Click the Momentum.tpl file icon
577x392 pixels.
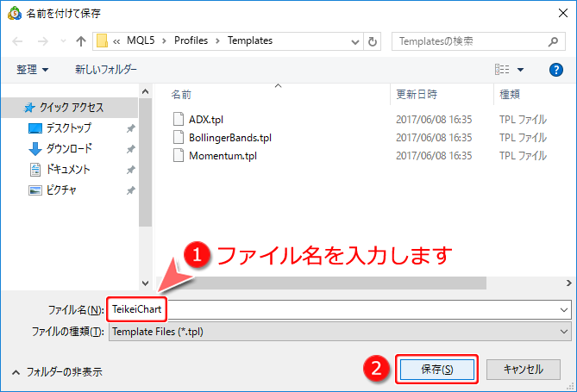[x=179, y=155]
